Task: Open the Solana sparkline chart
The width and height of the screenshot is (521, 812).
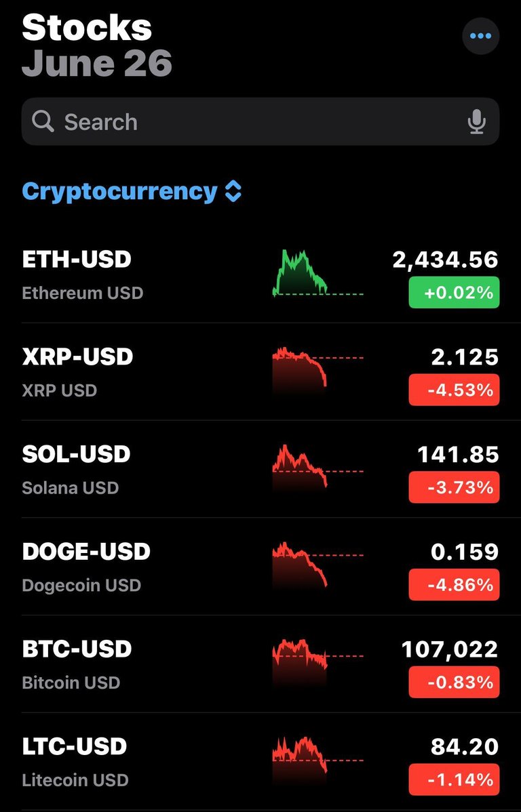Action: [317, 466]
